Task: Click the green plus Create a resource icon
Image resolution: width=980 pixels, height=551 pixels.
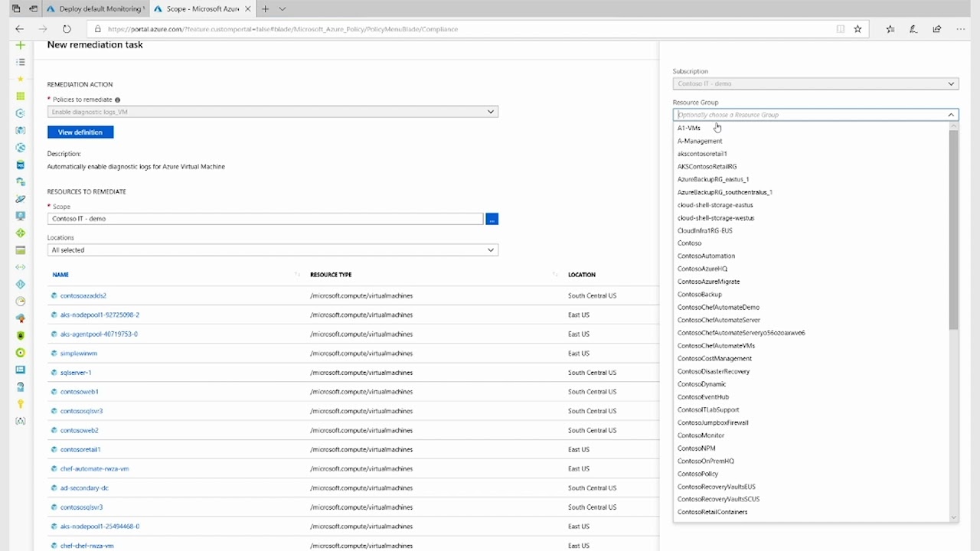Action: (x=21, y=45)
